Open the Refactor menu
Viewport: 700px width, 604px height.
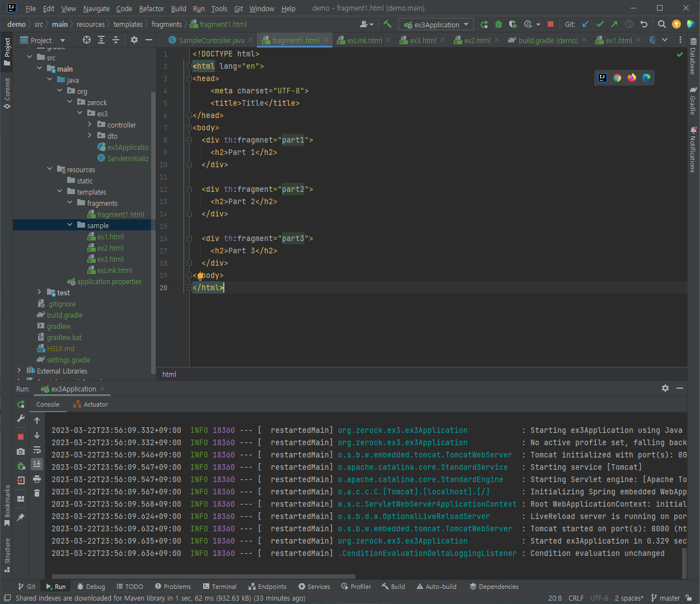coord(152,8)
